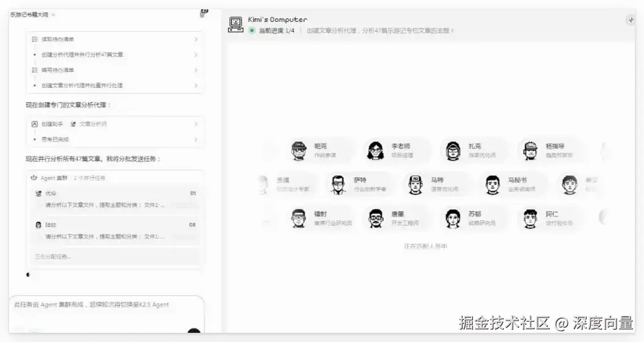Image resolution: width=644 pixels, height=342 pixels.
Task: Click the checklist icon beside 读取待办清单
Action: [x=35, y=39]
